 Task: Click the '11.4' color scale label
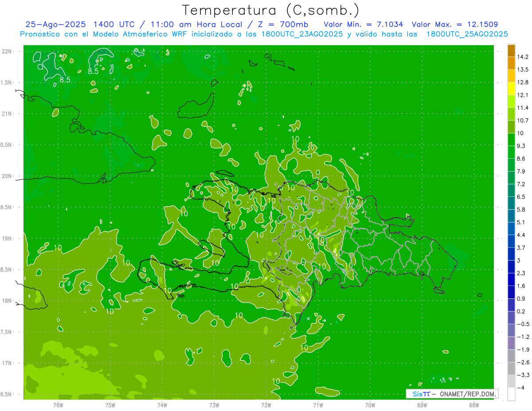click(x=523, y=108)
